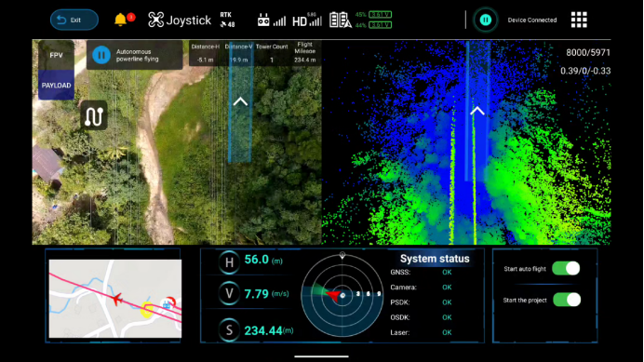Screen dimensions: 644x362
Task: Click the up chevron in camera view
Action: pos(240,101)
